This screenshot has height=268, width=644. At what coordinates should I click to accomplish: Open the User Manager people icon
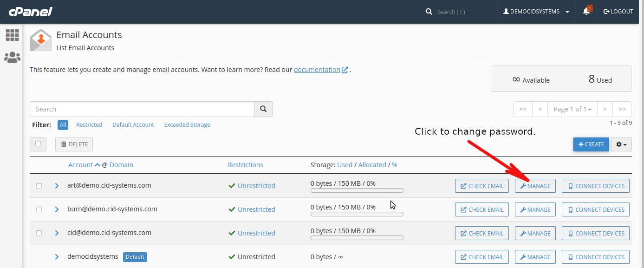point(12,58)
